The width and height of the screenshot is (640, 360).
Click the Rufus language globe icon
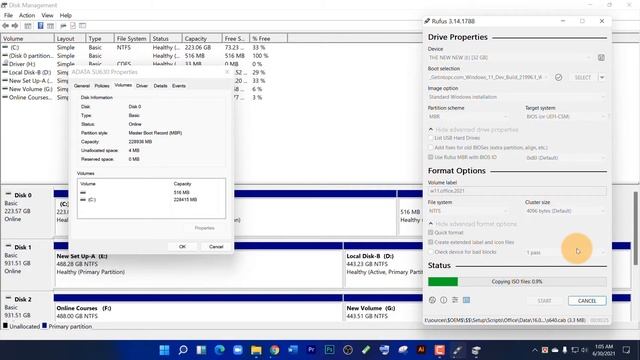pyautogui.click(x=432, y=300)
